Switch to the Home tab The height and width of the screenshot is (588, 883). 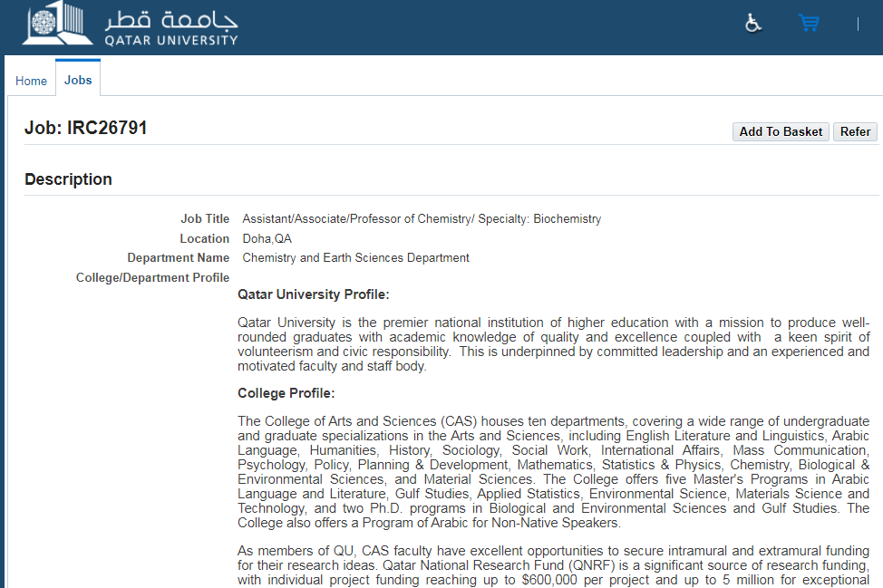(31, 81)
